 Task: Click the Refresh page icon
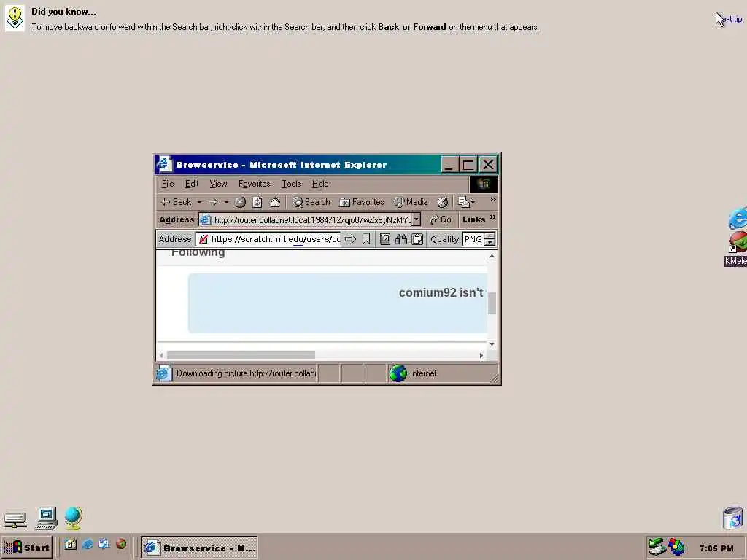coord(258,203)
